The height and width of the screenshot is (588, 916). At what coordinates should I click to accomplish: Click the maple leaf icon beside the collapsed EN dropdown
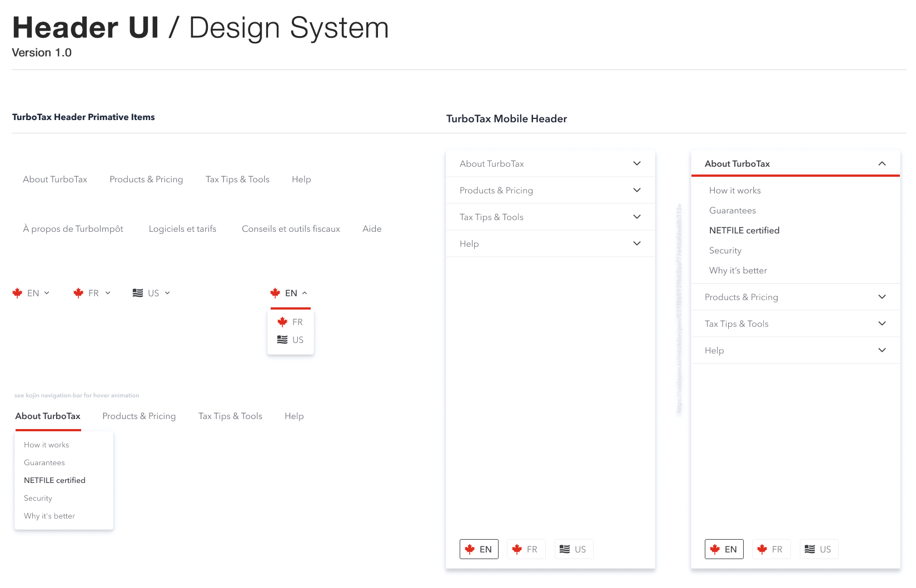pos(17,293)
